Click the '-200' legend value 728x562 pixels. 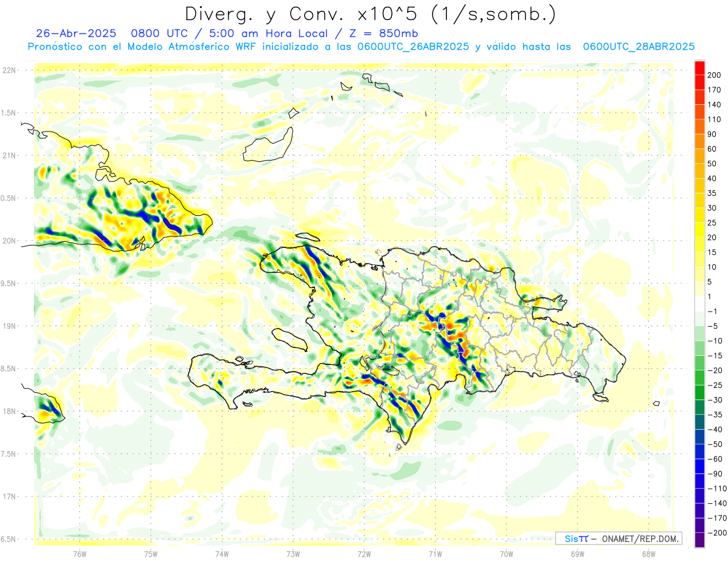click(716, 533)
